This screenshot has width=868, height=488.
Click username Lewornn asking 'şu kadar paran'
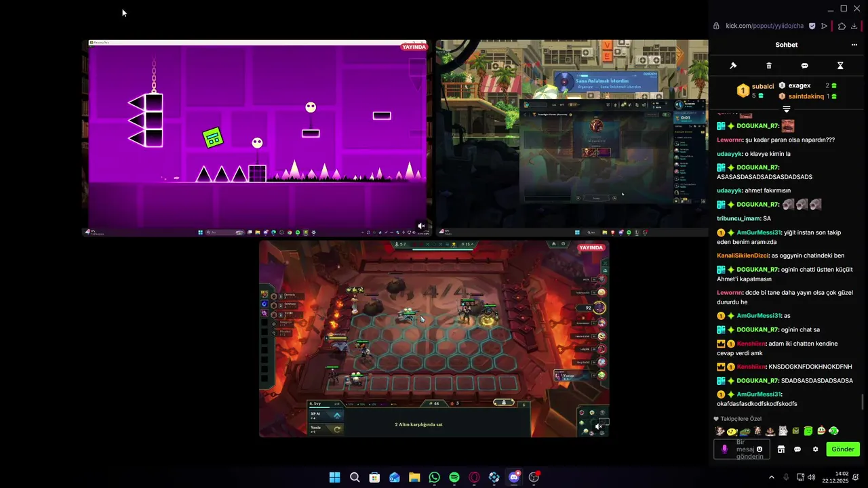(729, 140)
